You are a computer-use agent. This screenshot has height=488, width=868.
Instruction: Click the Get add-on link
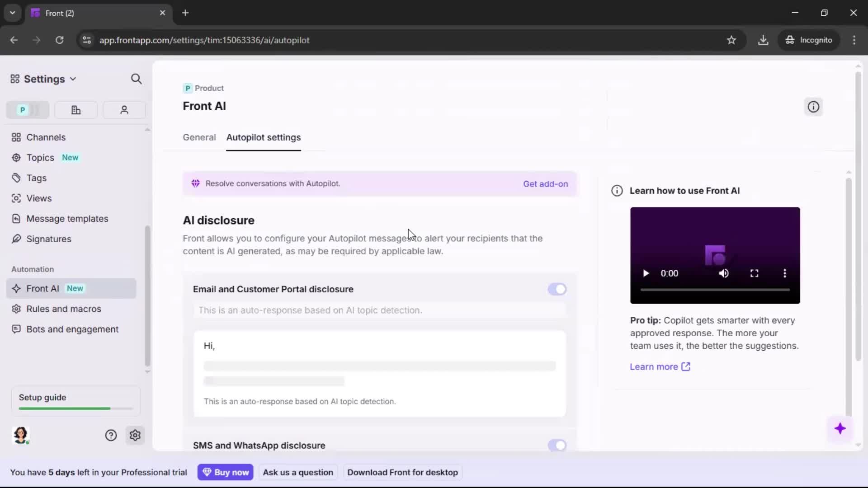[545, 184]
